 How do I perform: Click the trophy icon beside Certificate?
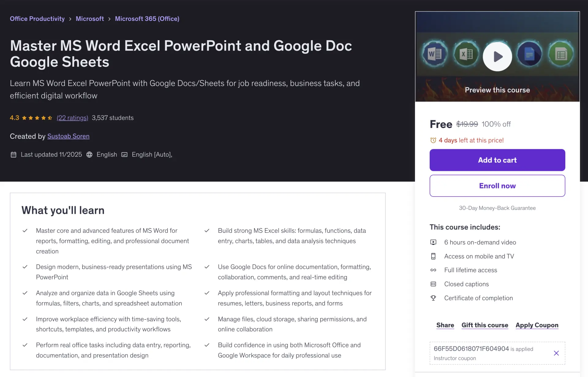coord(433,298)
